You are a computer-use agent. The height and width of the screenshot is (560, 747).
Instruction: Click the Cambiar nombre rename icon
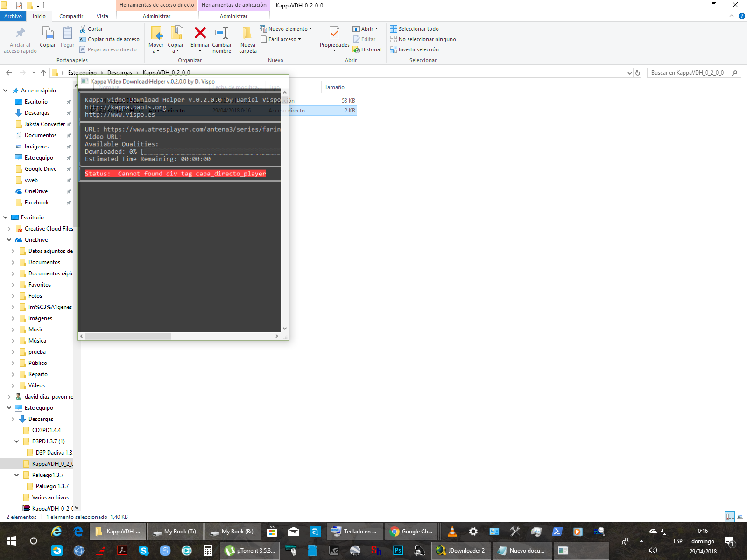[x=221, y=33]
